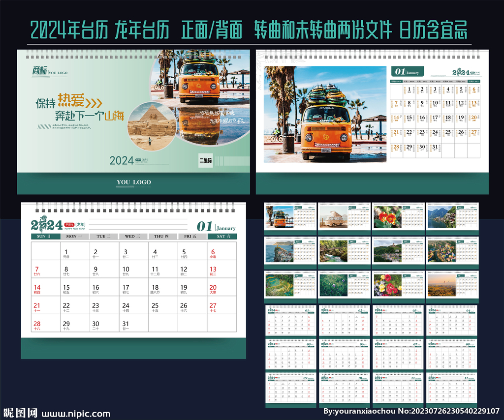504x420 pixels.
Task: Click the 'SUN 日' header on the large calendar
Action: coord(45,237)
